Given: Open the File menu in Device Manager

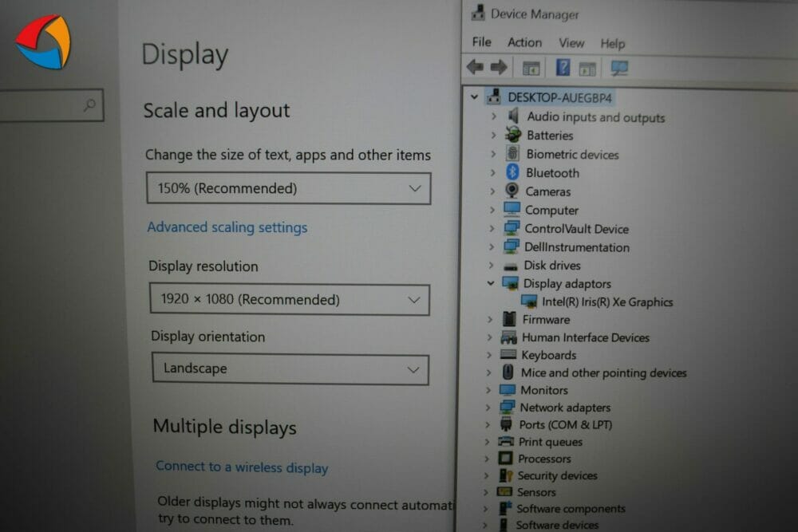Looking at the screenshot, I should click(481, 41).
